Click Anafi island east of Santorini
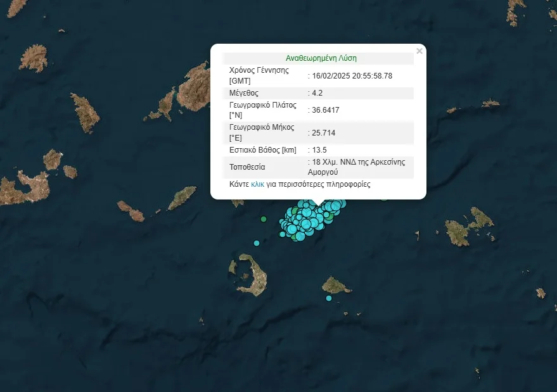This screenshot has height=392, width=557. click(x=336, y=285)
